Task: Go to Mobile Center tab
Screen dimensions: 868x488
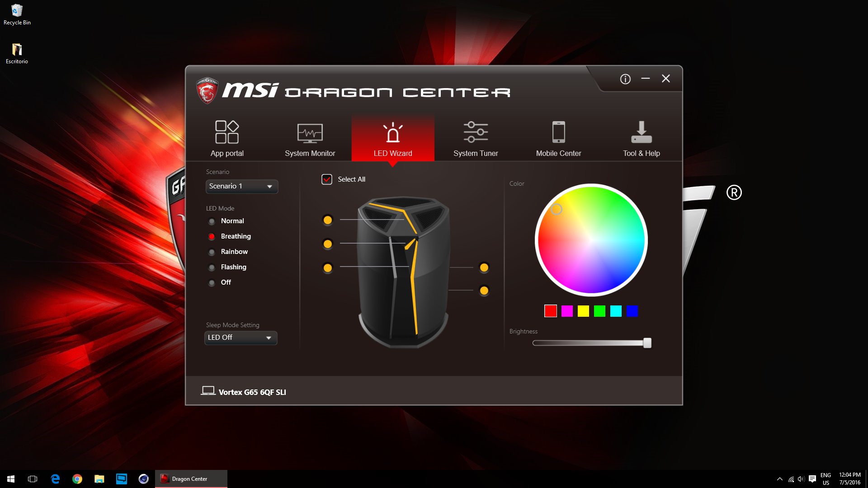Action: pyautogui.click(x=559, y=138)
